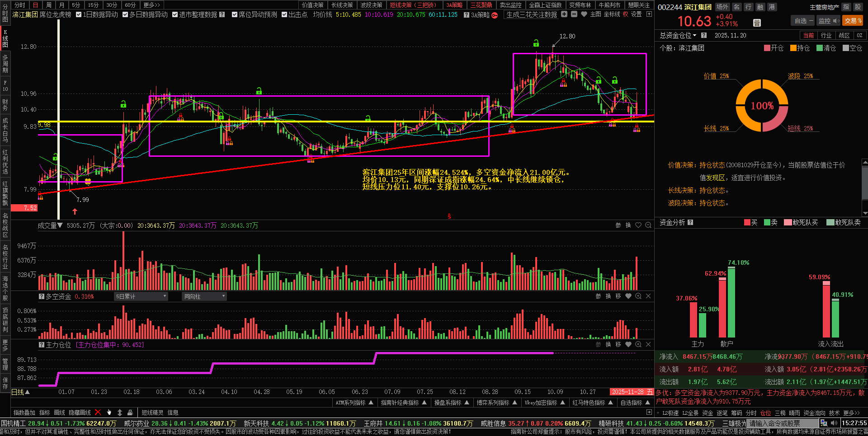Switch to the 周 weekly period tab

pyautogui.click(x=48, y=5)
